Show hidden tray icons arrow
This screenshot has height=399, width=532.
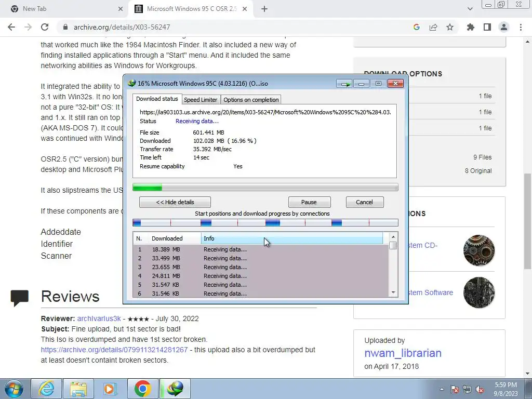[442, 389]
